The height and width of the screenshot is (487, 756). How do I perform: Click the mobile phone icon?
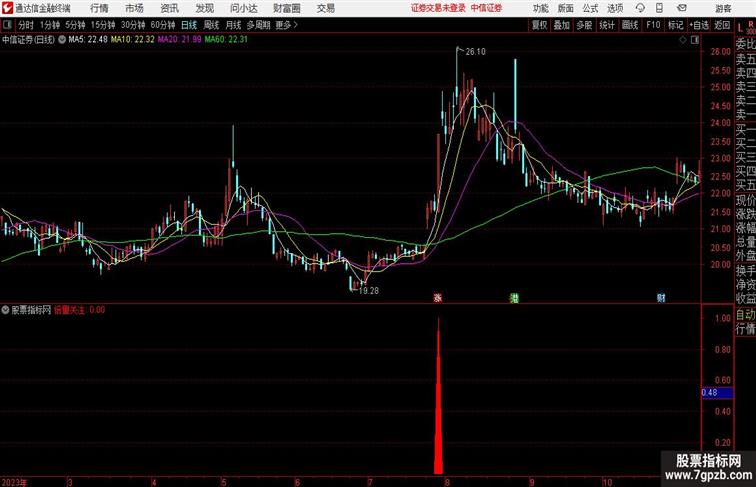660,8
